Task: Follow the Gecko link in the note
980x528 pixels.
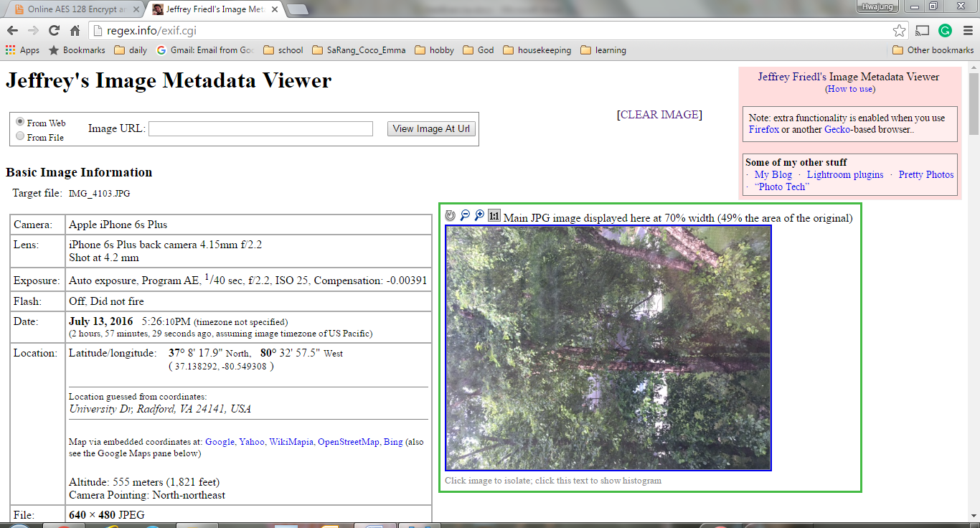Action: (x=837, y=129)
